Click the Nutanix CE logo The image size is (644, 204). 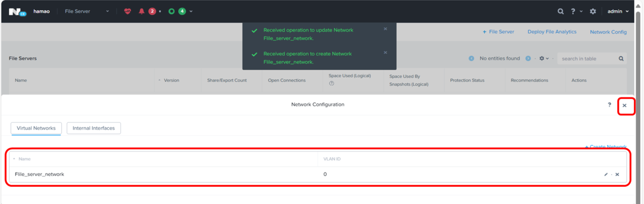coord(17,11)
